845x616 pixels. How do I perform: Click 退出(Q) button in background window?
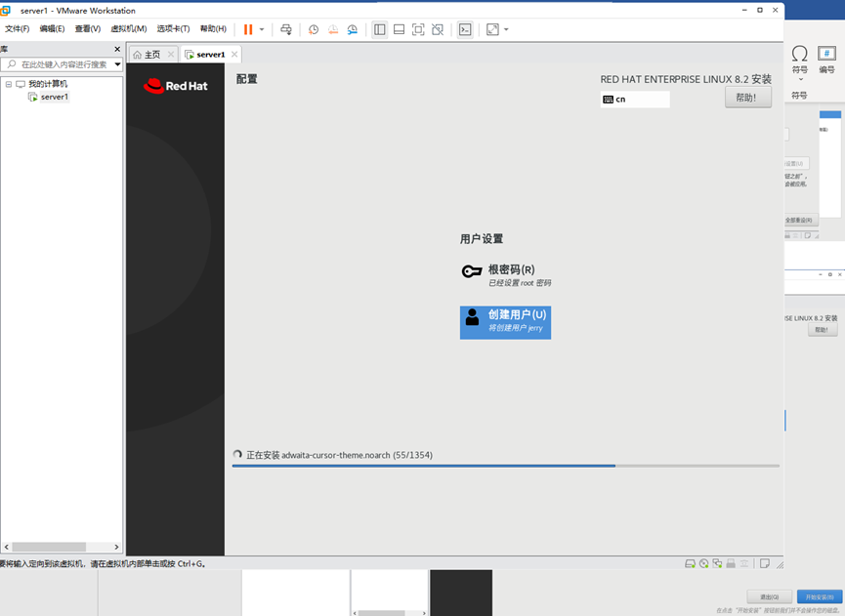[x=769, y=596]
